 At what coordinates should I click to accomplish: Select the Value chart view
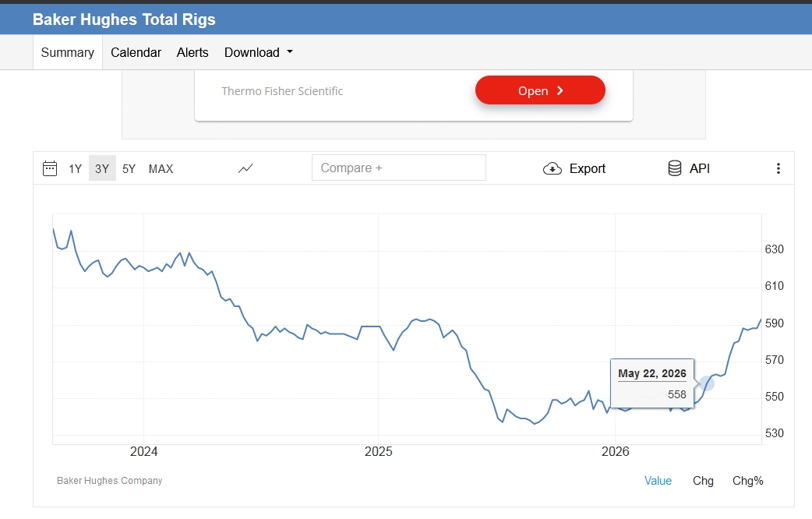[658, 481]
